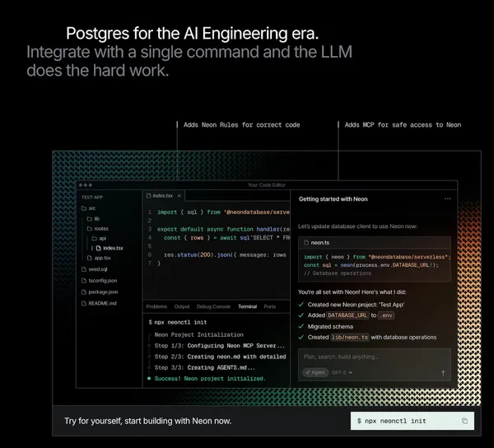The image size is (494, 448).
Task: Open the three-dot menu in Neon chat panel
Action: click(x=447, y=198)
